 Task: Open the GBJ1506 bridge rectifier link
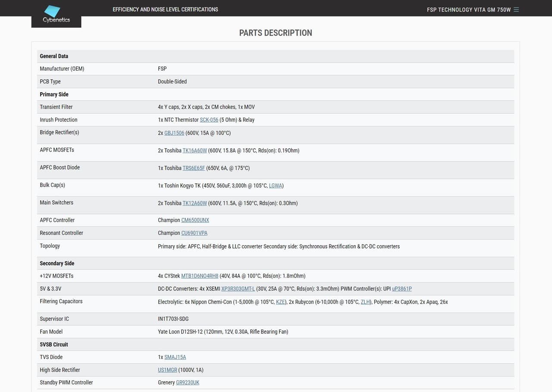174,133
